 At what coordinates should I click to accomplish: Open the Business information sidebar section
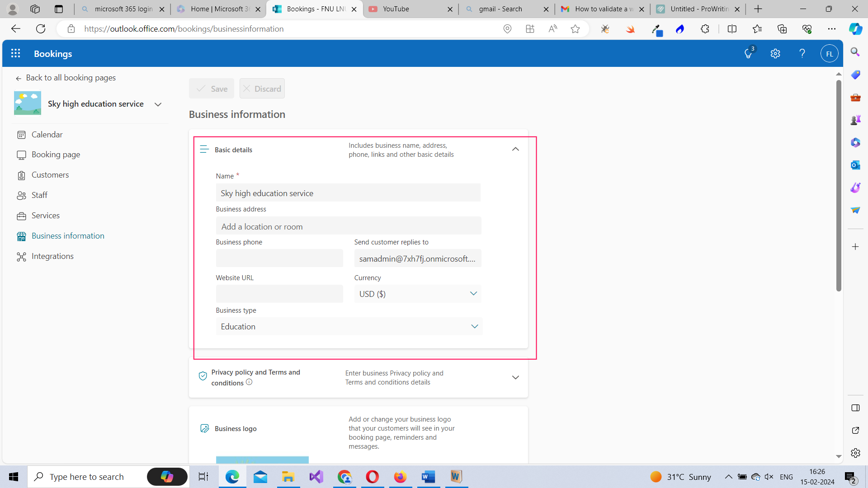point(67,235)
